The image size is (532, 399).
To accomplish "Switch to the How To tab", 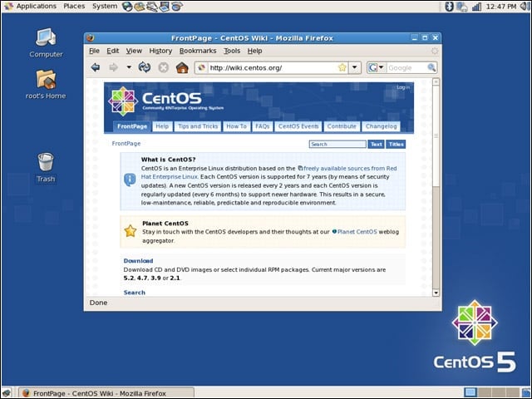I will tap(236, 126).
